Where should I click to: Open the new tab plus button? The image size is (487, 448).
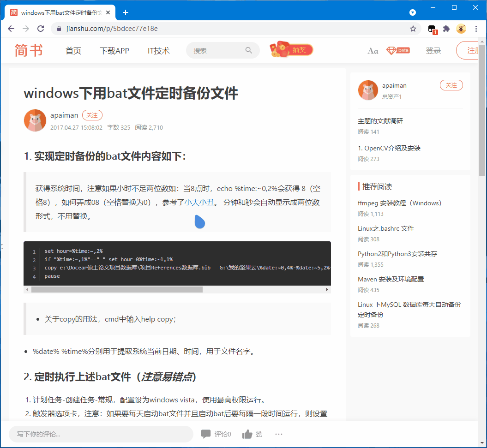[126, 12]
